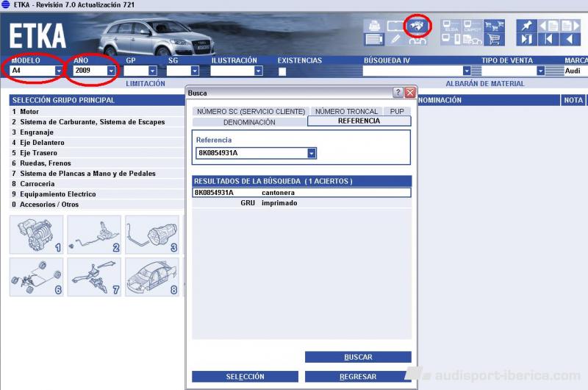Click the SELECCIÓN button
This screenshot has height=390, width=588.
[x=245, y=377]
